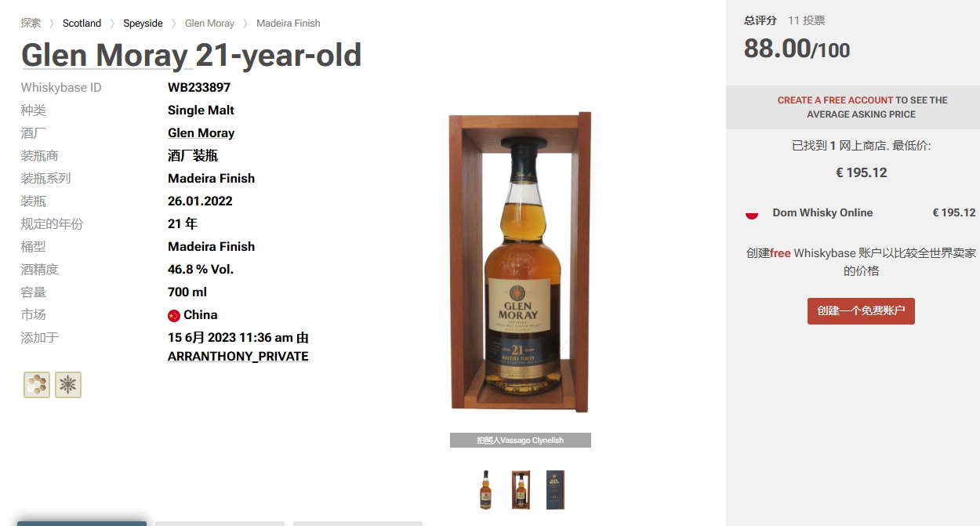
Task: Open Speyside in the breadcrumb trail
Action: pyautogui.click(x=143, y=23)
